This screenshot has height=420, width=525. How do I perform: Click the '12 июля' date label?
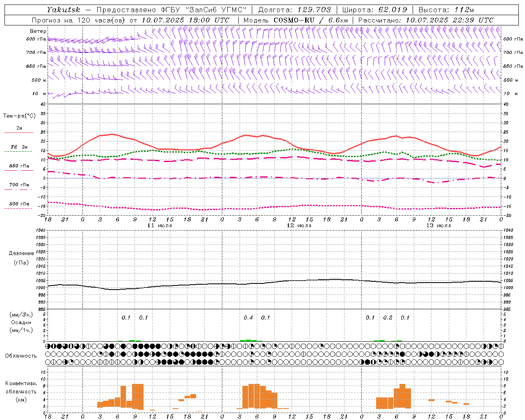[299, 226]
